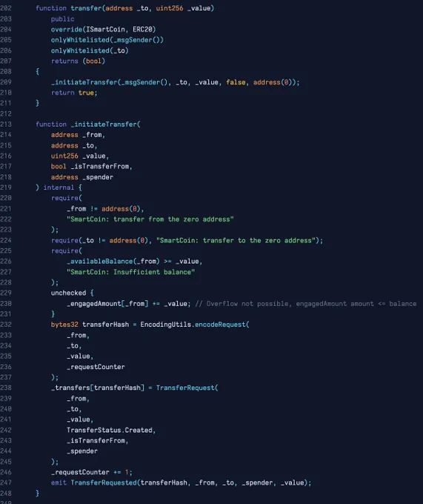Click 'function _initiateTransfer(' declaration
423x504 pixels.
point(88,125)
